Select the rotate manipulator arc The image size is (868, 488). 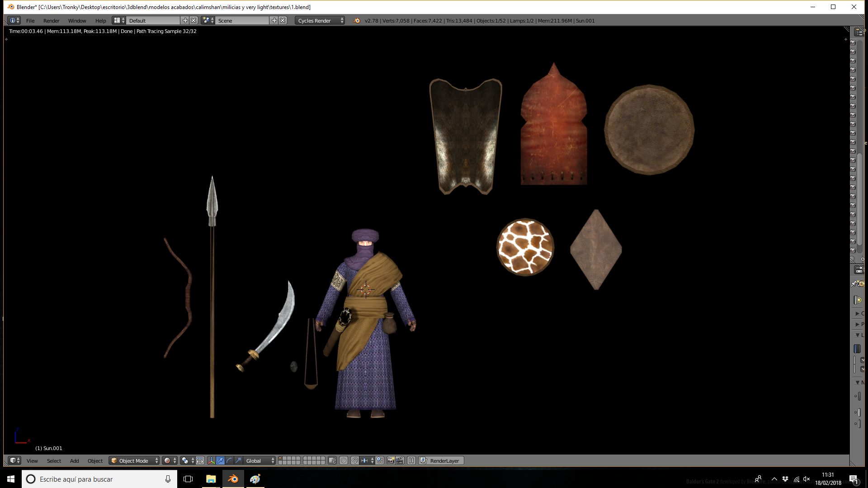229,460
